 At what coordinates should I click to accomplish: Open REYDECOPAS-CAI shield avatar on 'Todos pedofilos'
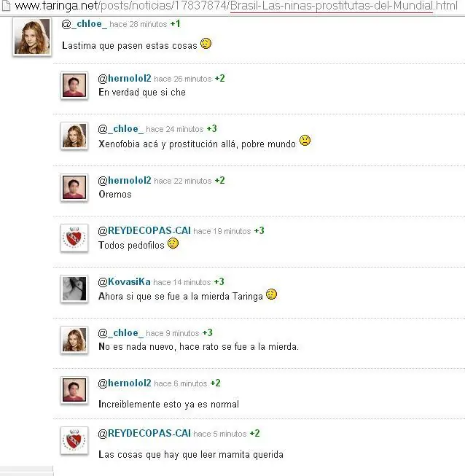tap(74, 238)
